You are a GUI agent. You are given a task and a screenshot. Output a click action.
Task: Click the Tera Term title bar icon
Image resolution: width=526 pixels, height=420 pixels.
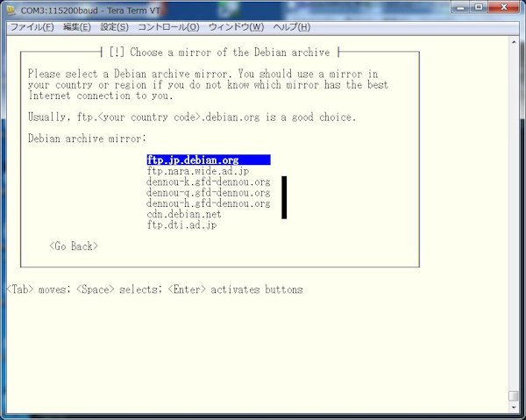[x=11, y=11]
